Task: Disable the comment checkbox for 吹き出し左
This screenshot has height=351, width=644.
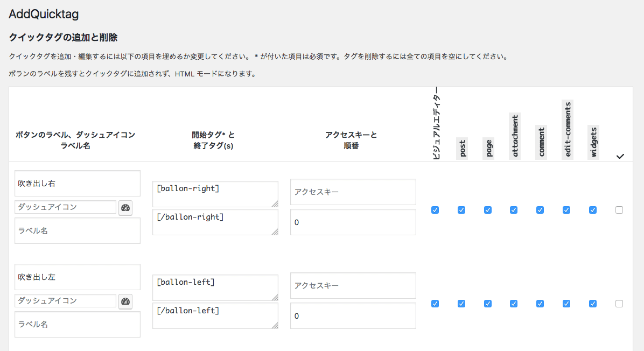Action: coord(540,304)
